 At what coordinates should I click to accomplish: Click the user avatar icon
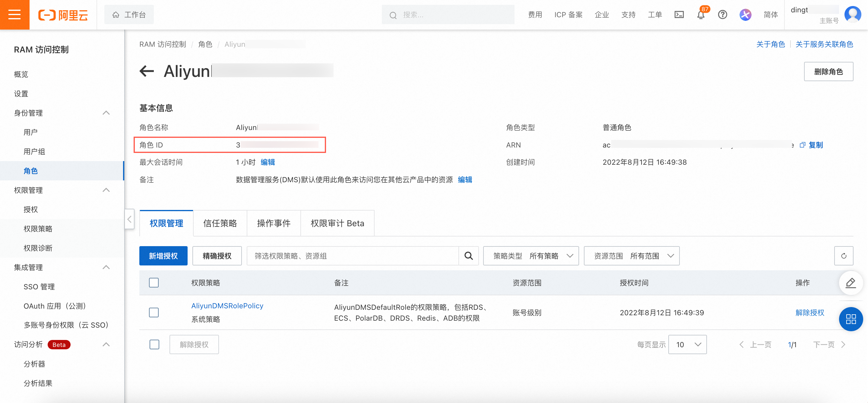[x=853, y=14]
